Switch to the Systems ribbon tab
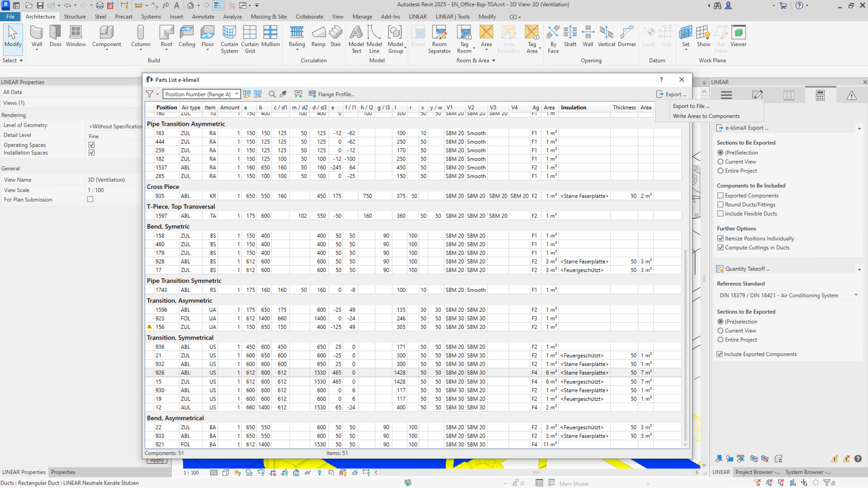This screenshot has width=868, height=488. coord(151,17)
